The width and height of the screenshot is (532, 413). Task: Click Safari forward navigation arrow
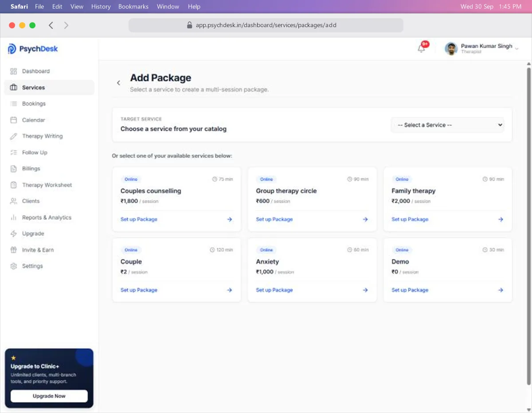click(x=66, y=25)
